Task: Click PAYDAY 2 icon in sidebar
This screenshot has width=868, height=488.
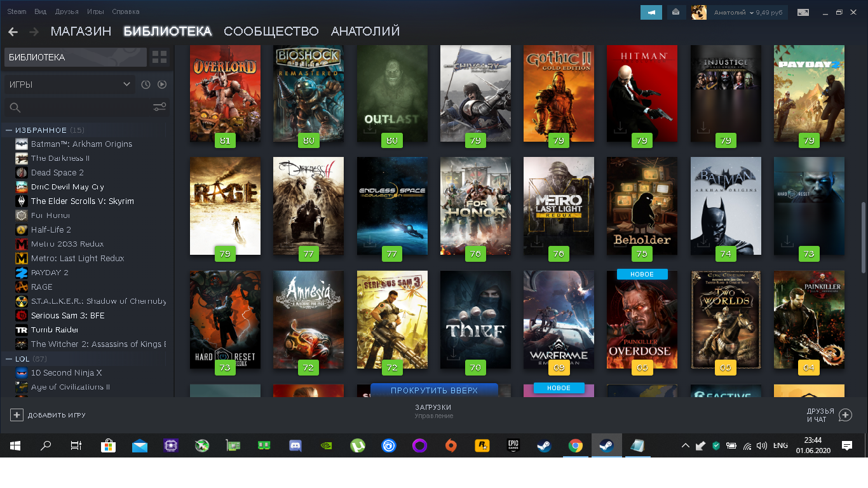Action: coord(22,273)
